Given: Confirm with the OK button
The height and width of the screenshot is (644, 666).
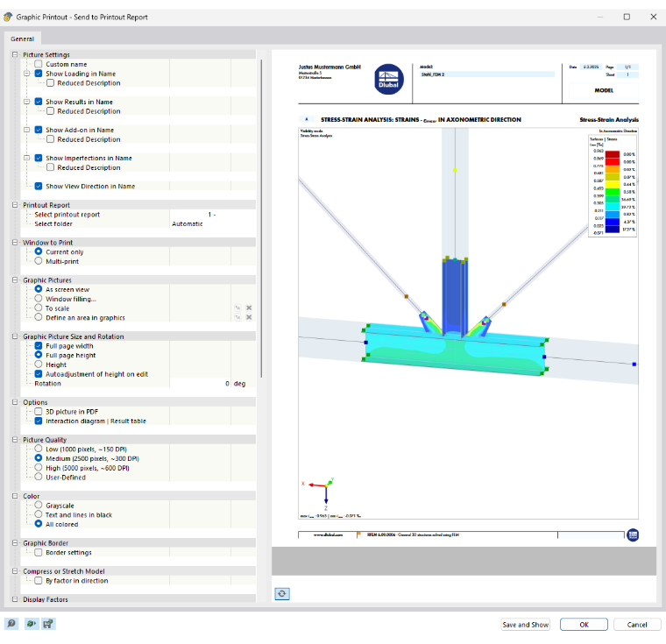Looking at the screenshot, I should 584,625.
